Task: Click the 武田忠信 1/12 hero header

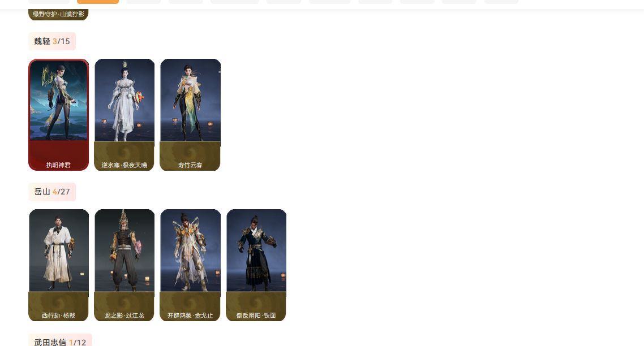Action: click(x=61, y=341)
